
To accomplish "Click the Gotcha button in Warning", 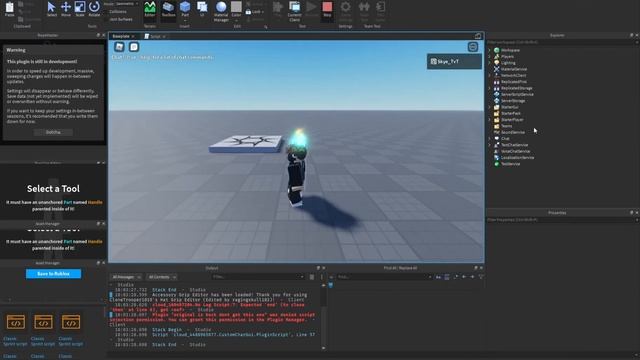I will click(x=53, y=132).
